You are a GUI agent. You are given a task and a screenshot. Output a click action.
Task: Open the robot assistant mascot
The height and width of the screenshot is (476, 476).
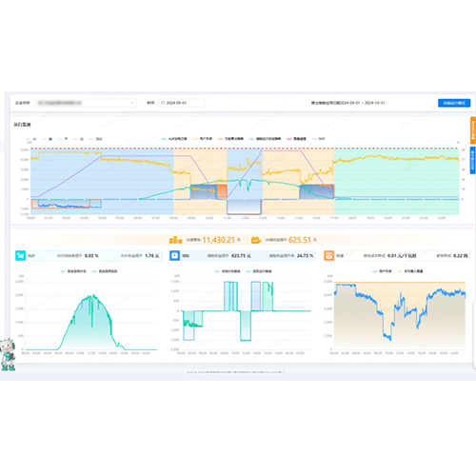8,354
